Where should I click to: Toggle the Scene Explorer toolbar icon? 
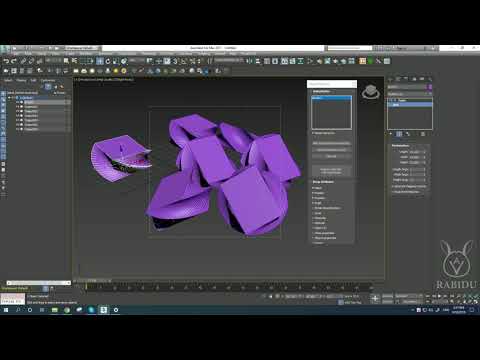(267, 61)
